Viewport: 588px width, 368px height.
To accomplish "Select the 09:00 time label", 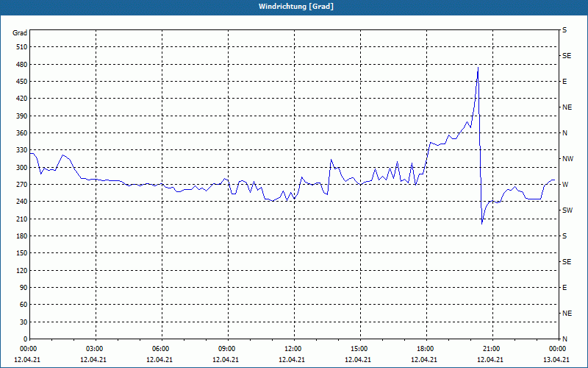I will [x=226, y=349].
